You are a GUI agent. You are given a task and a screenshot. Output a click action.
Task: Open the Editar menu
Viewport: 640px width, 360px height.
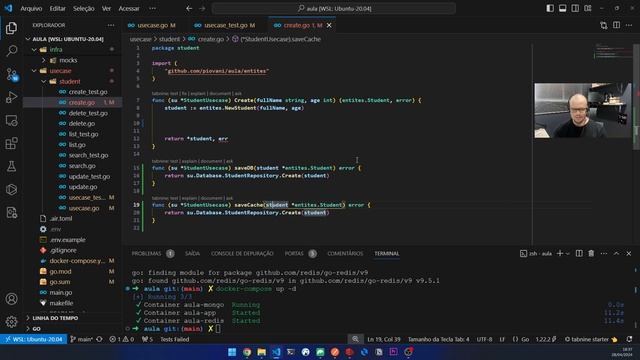pos(58,8)
